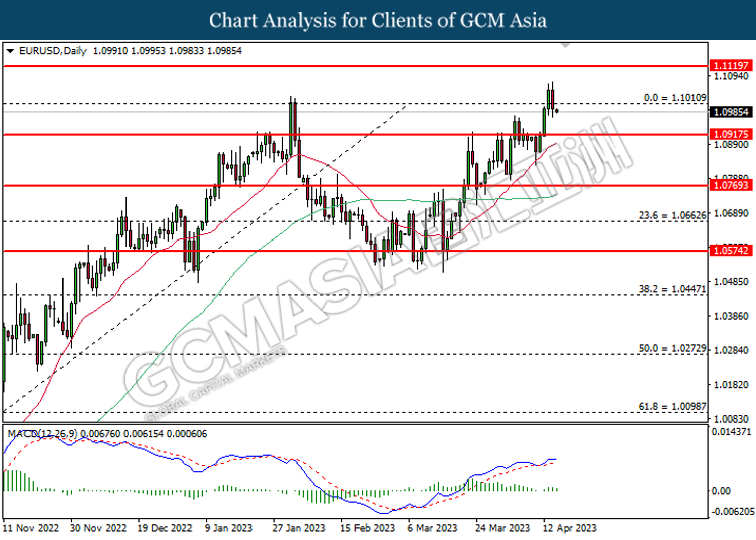756x540 pixels.
Task: Click the MACD zero level 0.00 label
Action: [x=721, y=491]
